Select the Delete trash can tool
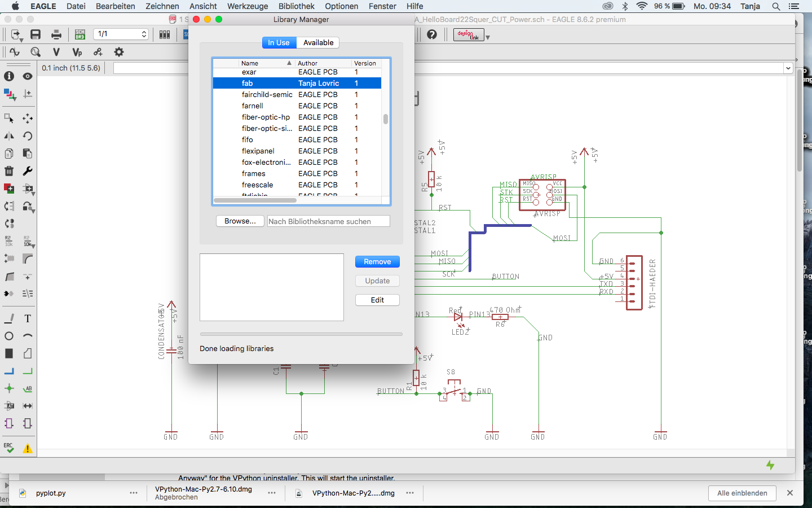The height and width of the screenshot is (508, 812). 9,171
